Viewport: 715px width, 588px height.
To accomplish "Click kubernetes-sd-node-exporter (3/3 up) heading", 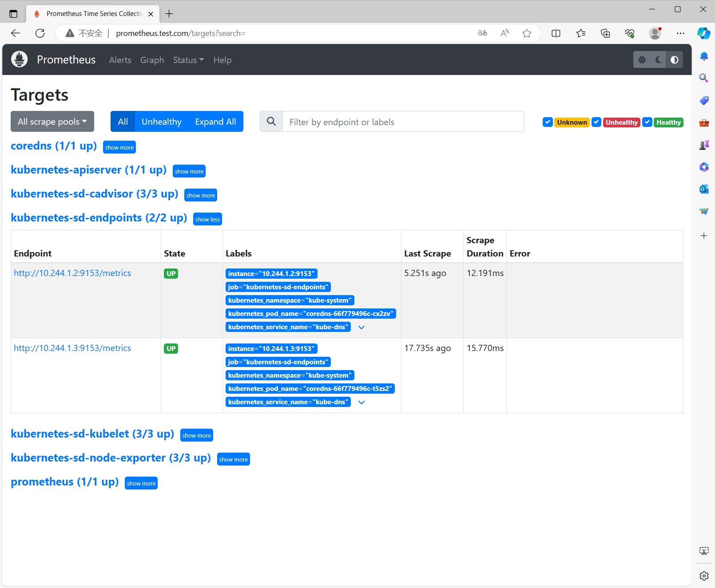I will coord(111,458).
